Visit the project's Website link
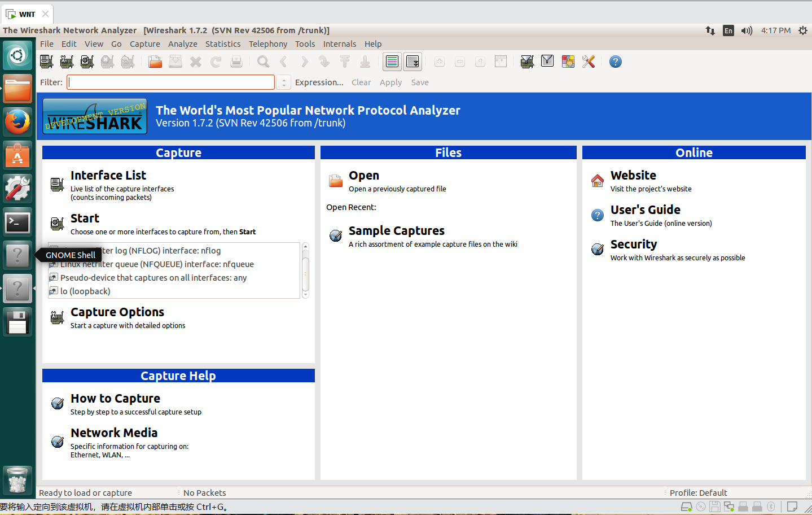The image size is (812, 515). click(x=633, y=176)
